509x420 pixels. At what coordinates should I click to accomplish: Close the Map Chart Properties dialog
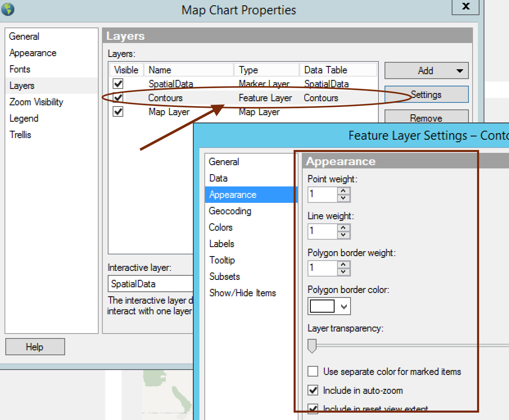[466, 7]
